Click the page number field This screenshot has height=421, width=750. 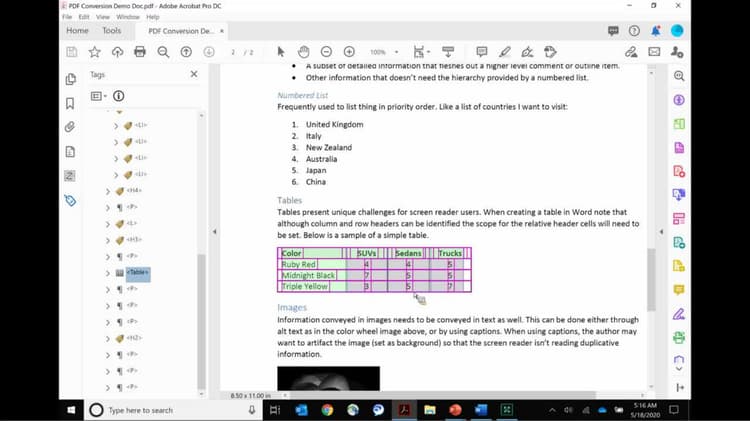coord(233,52)
